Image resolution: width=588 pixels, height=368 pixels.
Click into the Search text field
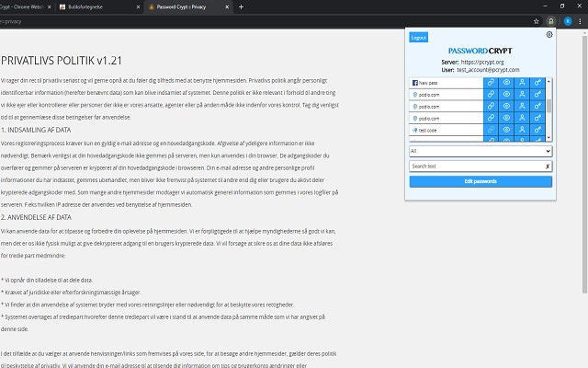tap(476, 166)
